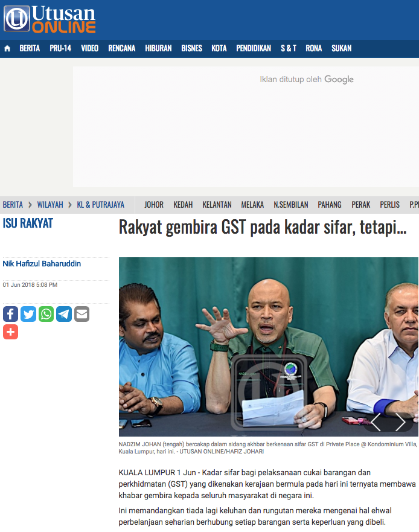Share article on Facebook

(10, 314)
